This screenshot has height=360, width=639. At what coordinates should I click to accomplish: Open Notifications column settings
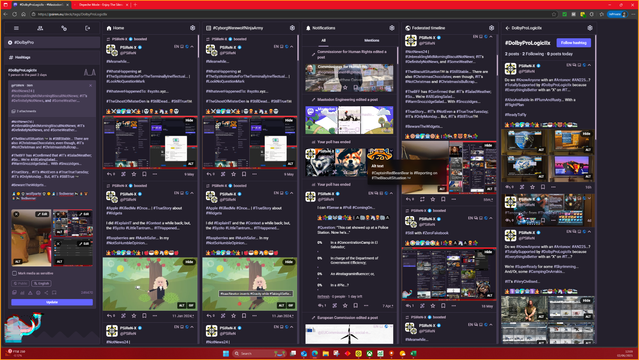[x=392, y=28]
